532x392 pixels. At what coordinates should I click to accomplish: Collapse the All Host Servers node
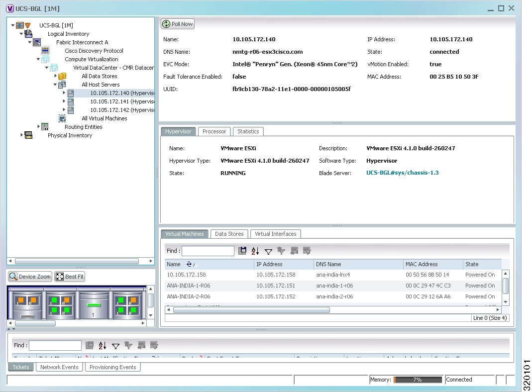55,85
